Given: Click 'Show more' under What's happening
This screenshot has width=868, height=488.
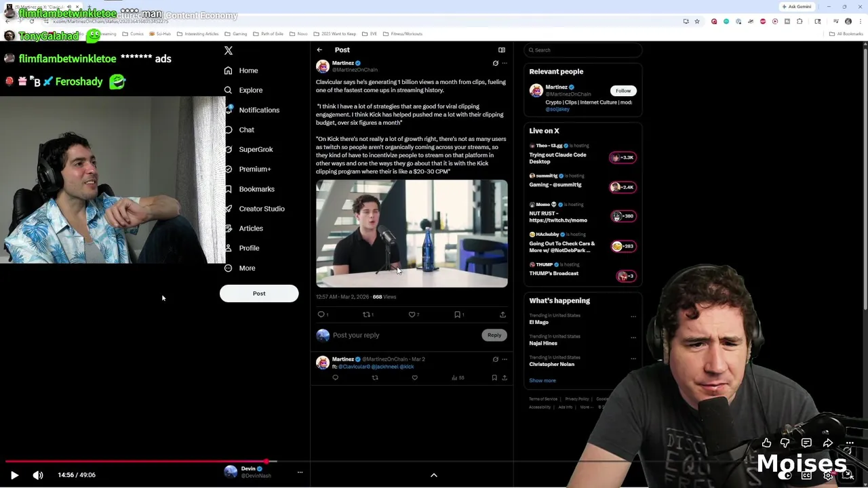Looking at the screenshot, I should pyautogui.click(x=542, y=380).
